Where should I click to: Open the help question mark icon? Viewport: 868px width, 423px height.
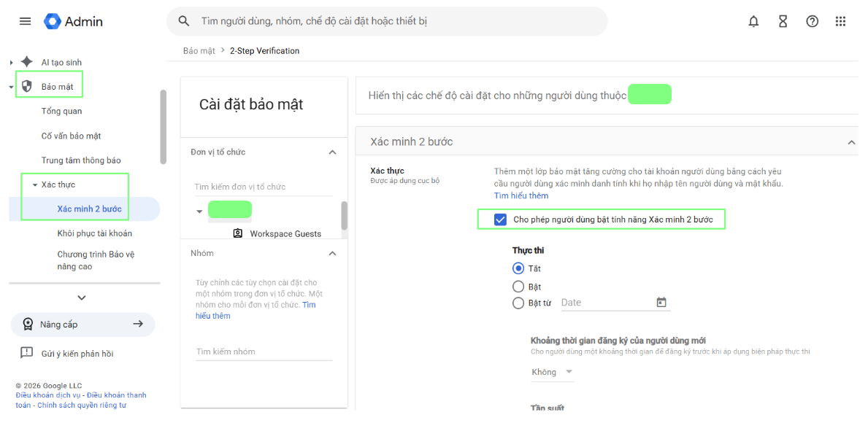[812, 22]
